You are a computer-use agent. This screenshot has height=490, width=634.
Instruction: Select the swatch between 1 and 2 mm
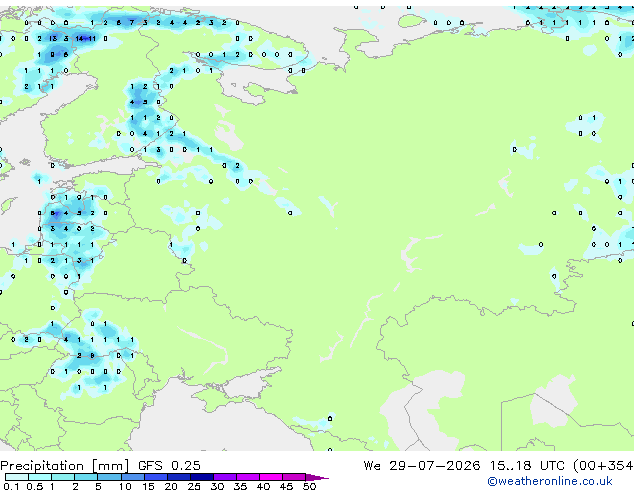pyautogui.click(x=63, y=477)
